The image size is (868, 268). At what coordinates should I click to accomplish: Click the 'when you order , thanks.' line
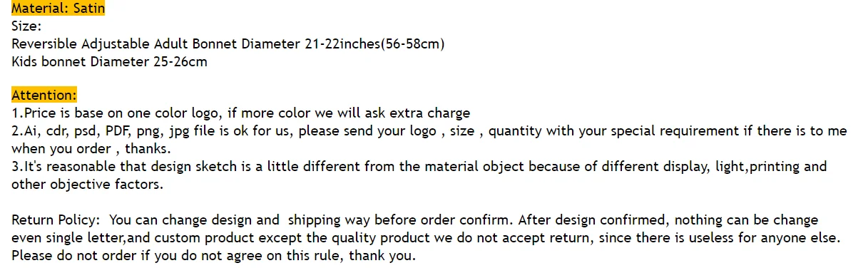91,149
